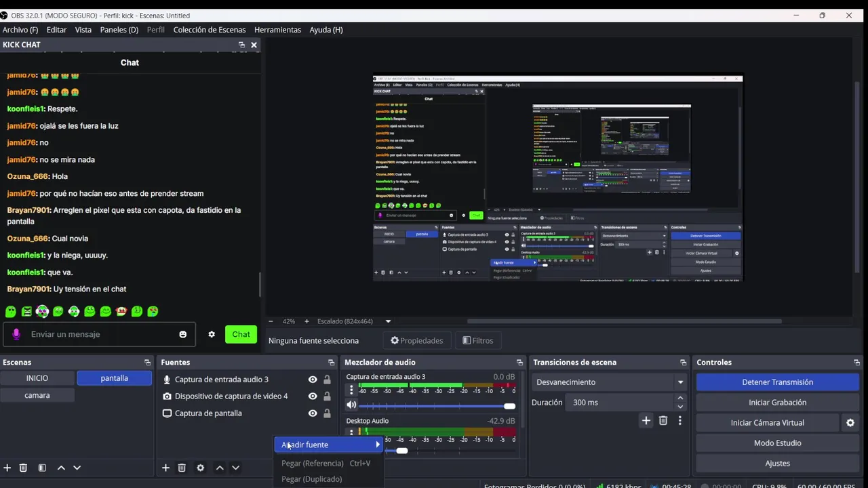The width and height of the screenshot is (868, 488).
Task: Add a scene transition with plus icon
Action: 646,421
